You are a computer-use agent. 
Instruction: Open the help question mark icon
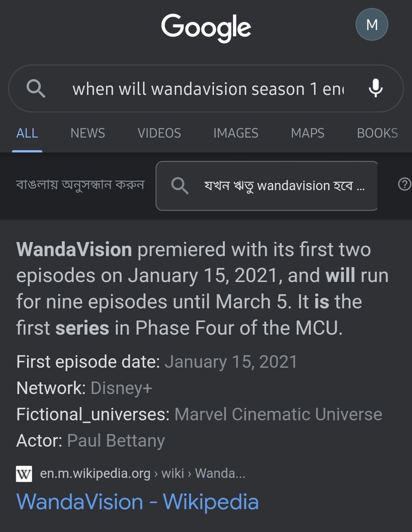tap(404, 185)
